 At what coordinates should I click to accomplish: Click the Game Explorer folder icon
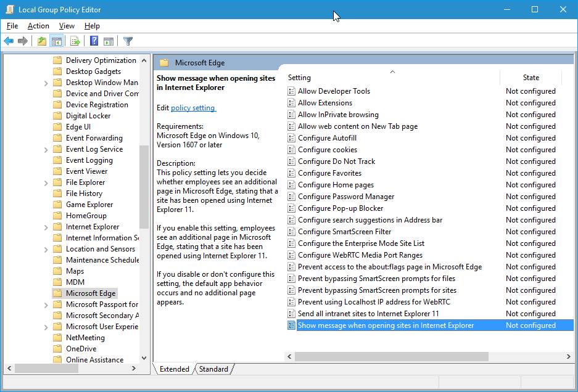pos(57,205)
